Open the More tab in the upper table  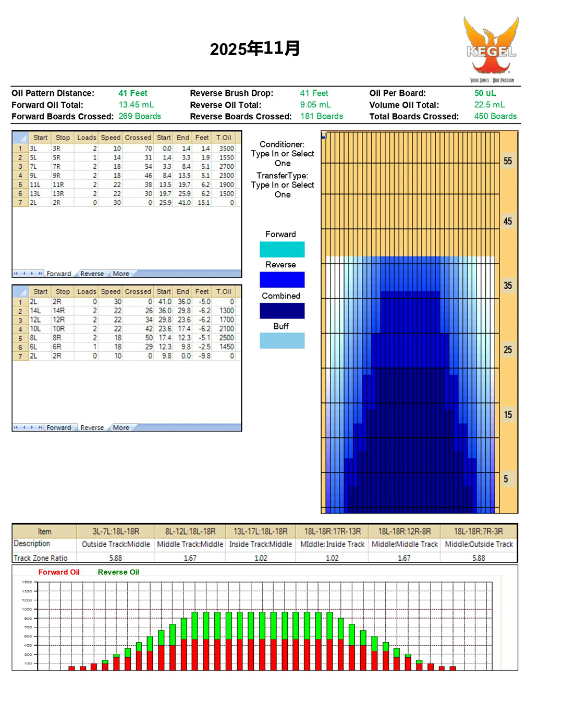click(121, 274)
